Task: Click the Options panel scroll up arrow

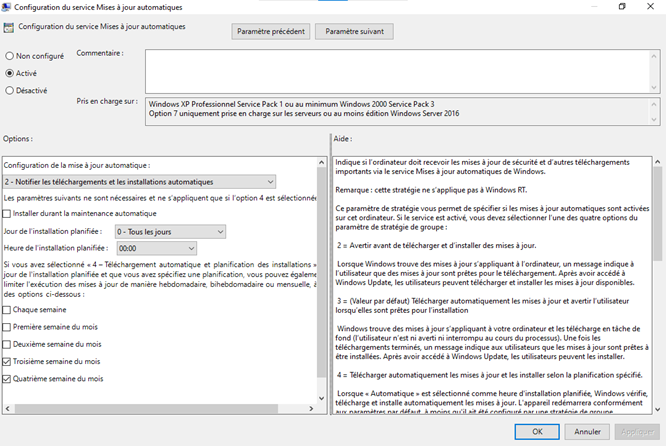Action: [322, 162]
